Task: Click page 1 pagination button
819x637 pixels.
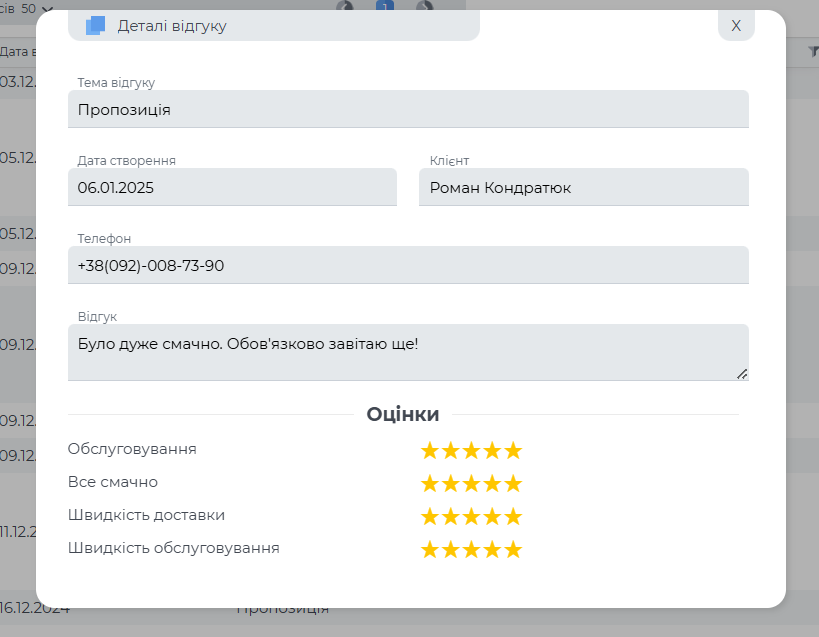Action: click(x=385, y=6)
